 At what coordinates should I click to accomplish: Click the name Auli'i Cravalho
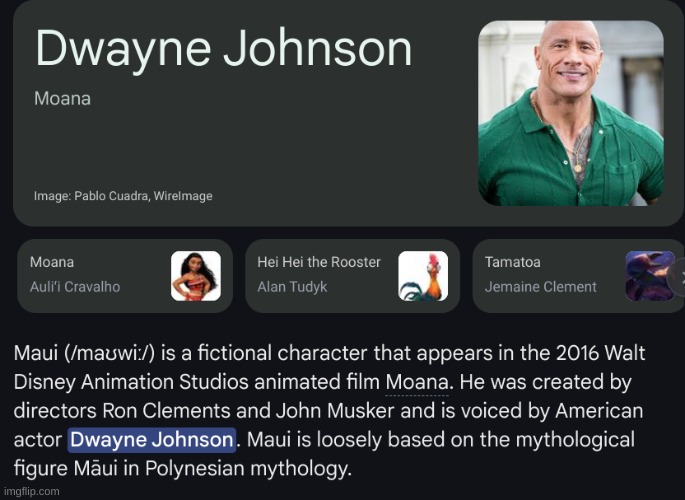[x=75, y=287]
